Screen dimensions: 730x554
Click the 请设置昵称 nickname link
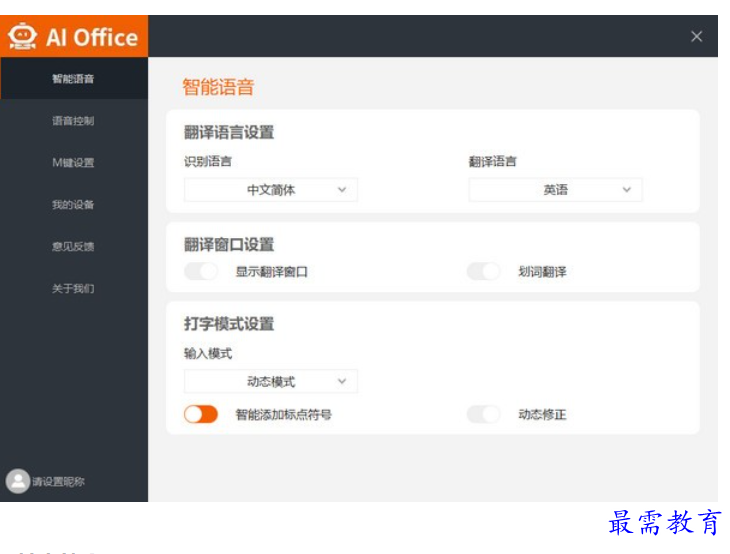pos(58,481)
